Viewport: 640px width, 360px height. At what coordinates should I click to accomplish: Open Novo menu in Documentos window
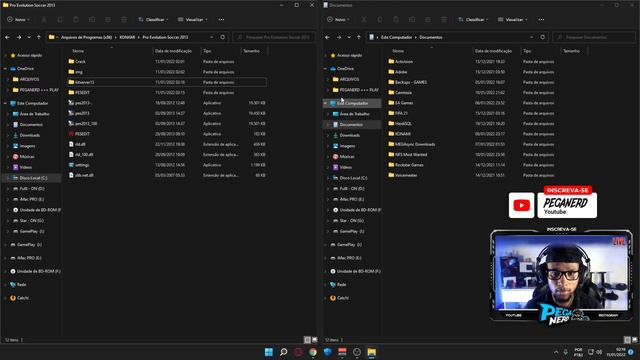338,20
